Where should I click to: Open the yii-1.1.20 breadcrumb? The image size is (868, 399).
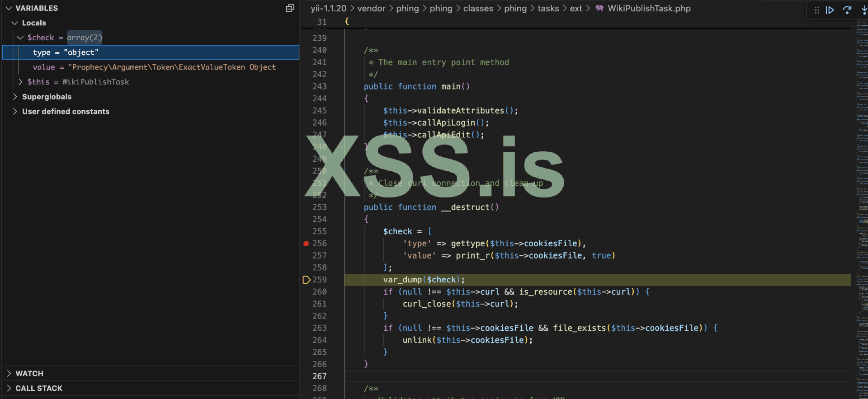click(329, 9)
